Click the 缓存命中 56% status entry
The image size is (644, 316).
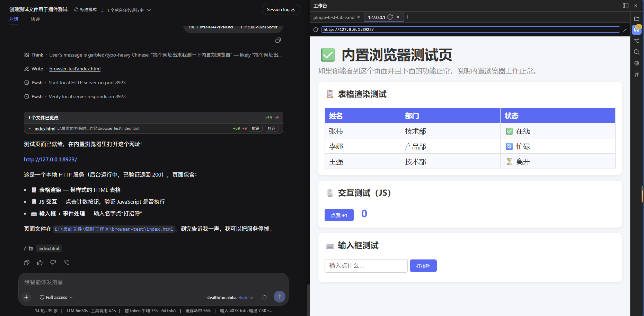tap(198, 311)
